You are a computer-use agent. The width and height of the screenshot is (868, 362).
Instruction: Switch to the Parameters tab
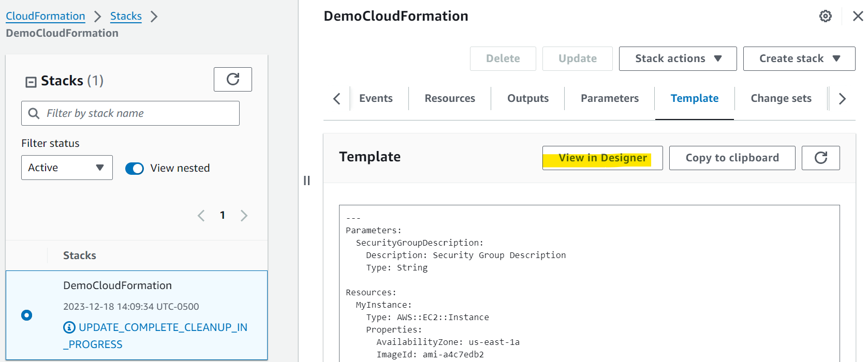[x=610, y=98]
